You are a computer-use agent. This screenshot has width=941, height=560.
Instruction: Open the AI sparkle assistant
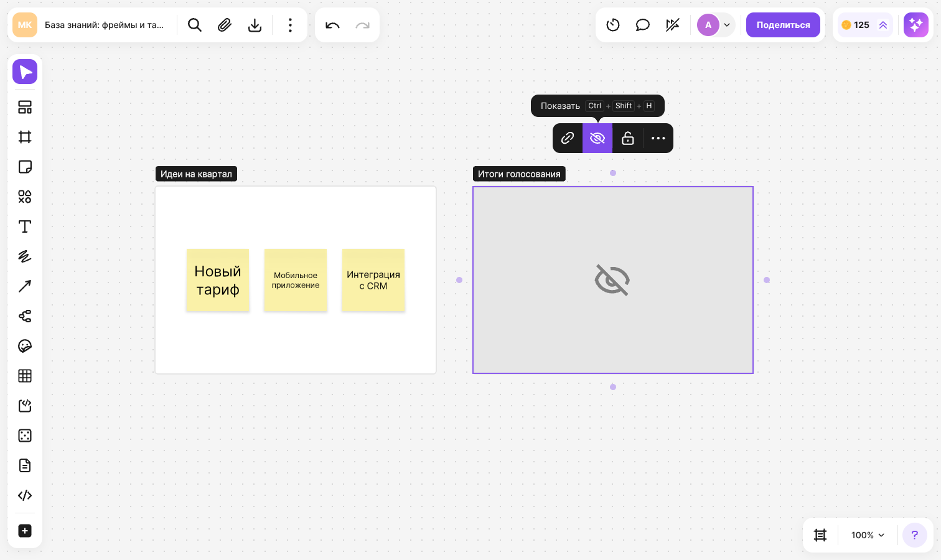(x=915, y=25)
